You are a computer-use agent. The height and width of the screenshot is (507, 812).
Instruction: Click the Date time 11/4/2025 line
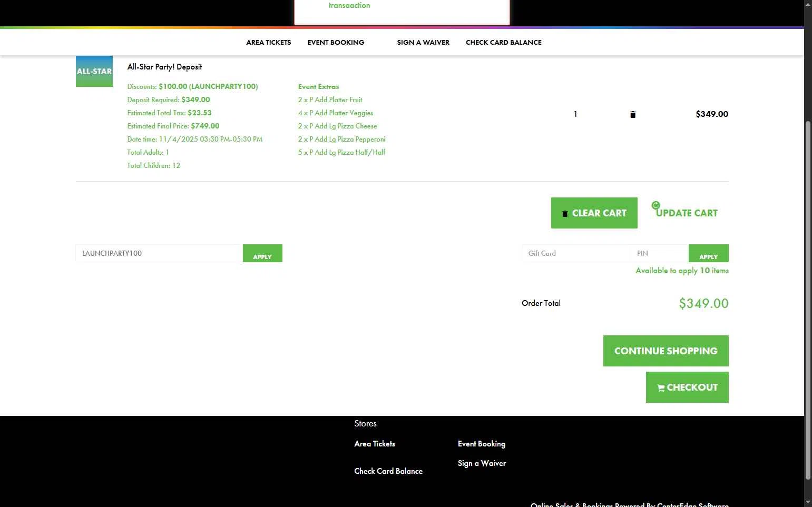tap(195, 139)
